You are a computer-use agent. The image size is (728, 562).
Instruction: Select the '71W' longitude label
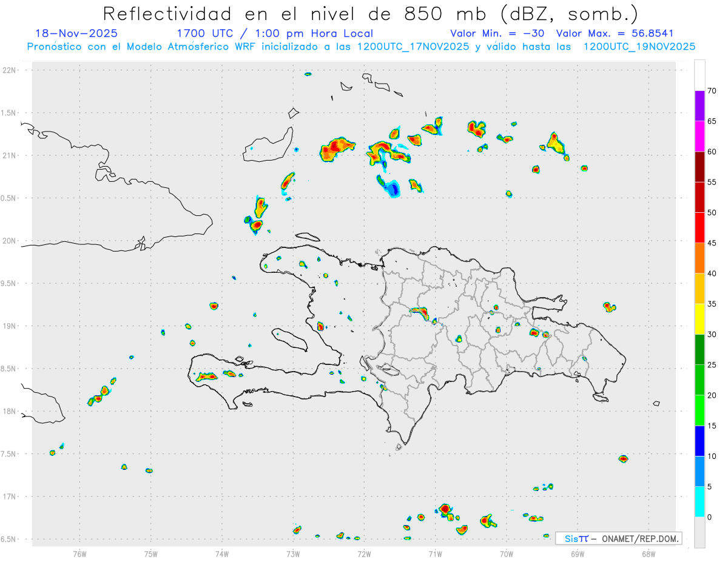point(435,554)
